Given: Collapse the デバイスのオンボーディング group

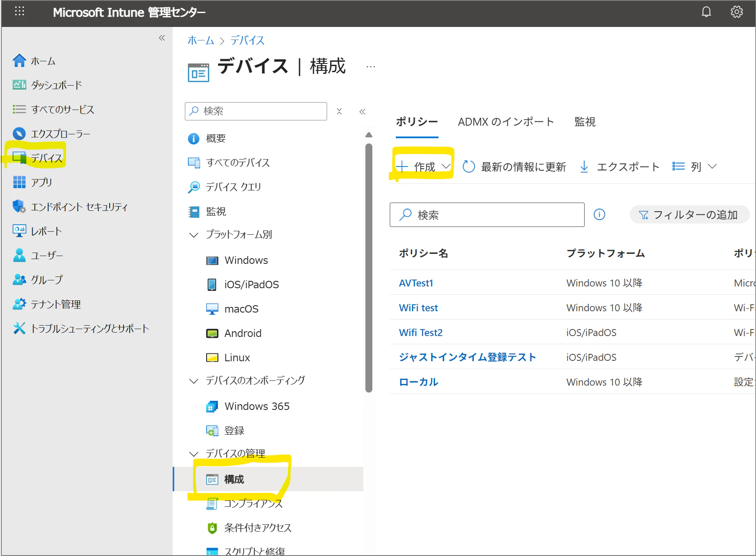Looking at the screenshot, I should tap(194, 381).
